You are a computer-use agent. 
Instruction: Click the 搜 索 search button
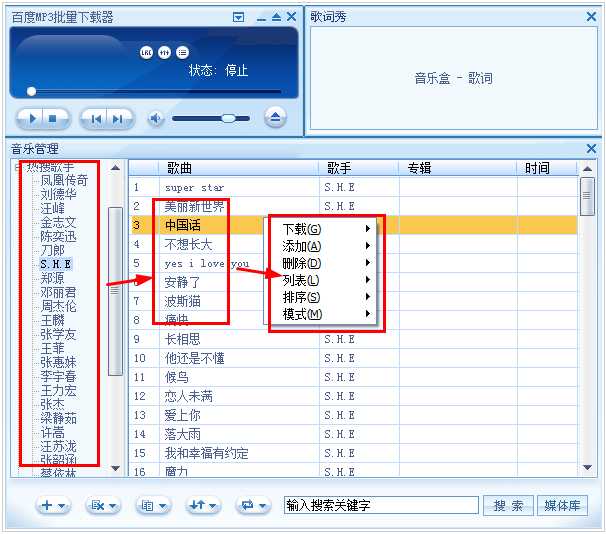508,505
